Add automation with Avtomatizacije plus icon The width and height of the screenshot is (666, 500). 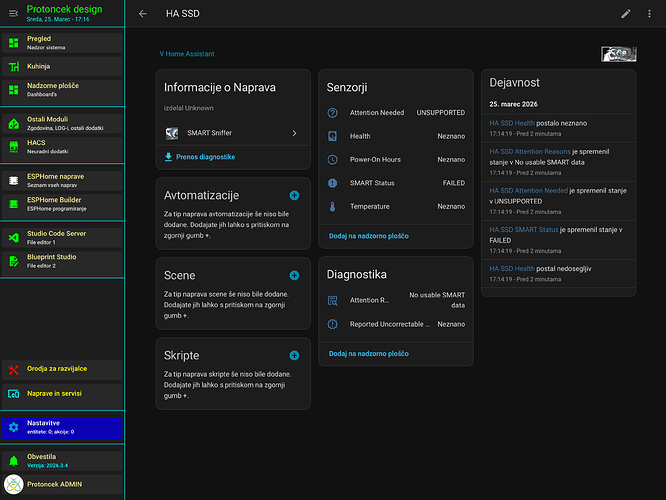click(294, 195)
